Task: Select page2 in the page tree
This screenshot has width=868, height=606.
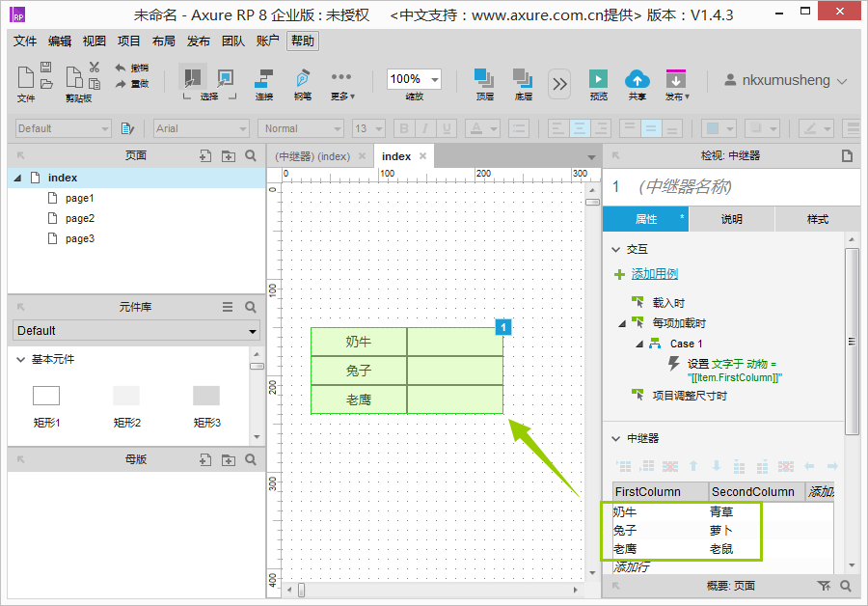Action: tap(80, 218)
